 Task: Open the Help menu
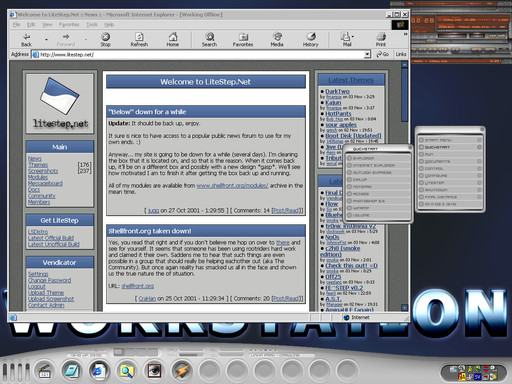click(109, 25)
